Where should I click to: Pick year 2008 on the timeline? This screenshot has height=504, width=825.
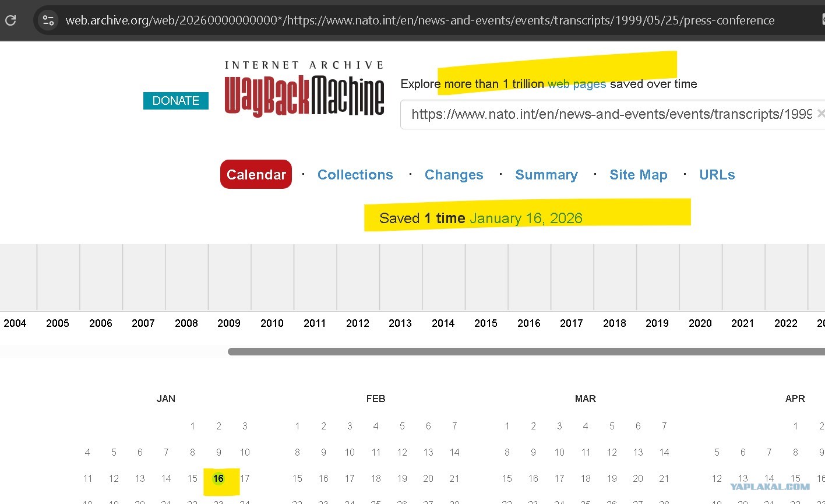click(186, 323)
